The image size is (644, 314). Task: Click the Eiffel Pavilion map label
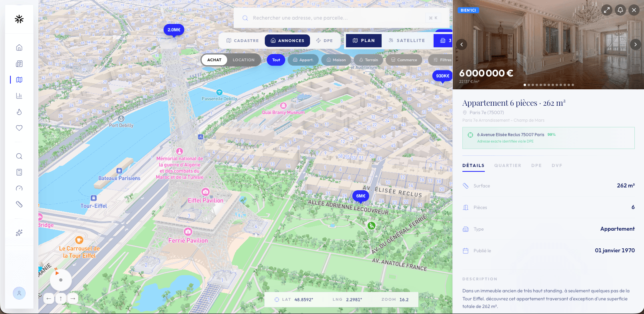click(x=206, y=200)
